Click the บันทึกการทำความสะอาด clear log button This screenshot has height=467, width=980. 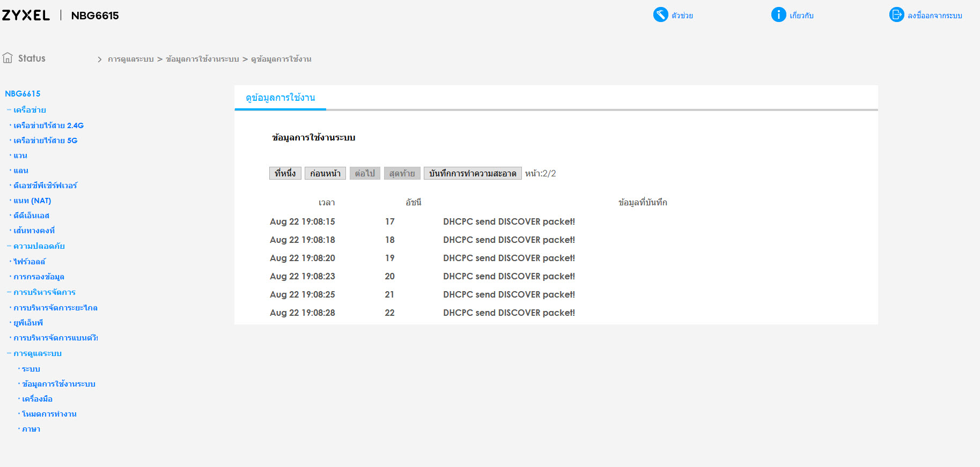click(x=472, y=173)
